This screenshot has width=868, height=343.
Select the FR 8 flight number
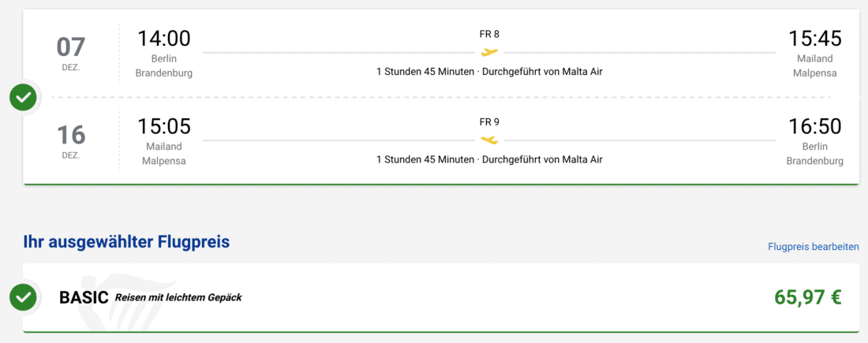coord(489,34)
